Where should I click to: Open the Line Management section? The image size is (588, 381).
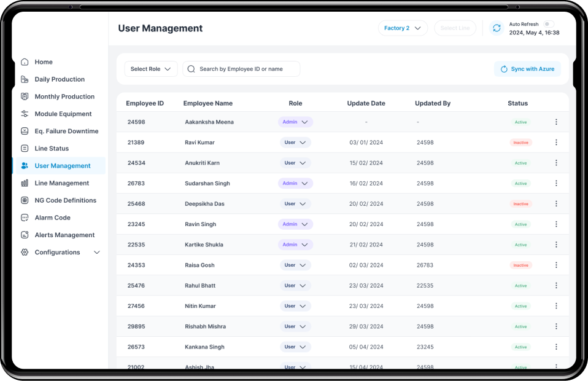tap(25, 183)
